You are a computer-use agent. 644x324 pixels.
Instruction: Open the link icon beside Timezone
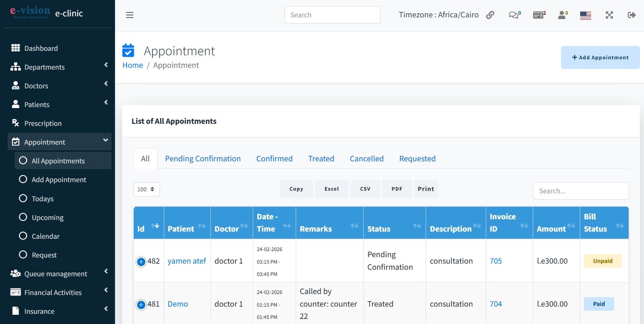coord(490,15)
